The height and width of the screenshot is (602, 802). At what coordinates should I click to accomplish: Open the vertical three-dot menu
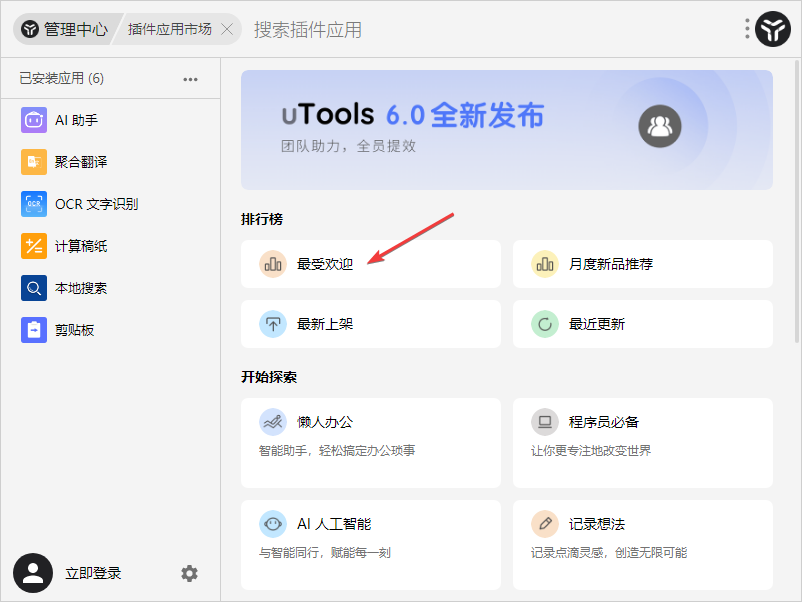747,29
